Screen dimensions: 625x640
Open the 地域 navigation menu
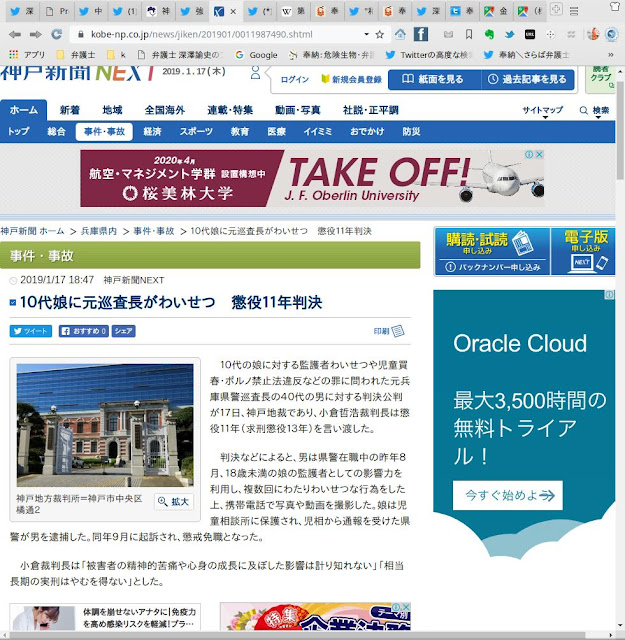point(112,110)
